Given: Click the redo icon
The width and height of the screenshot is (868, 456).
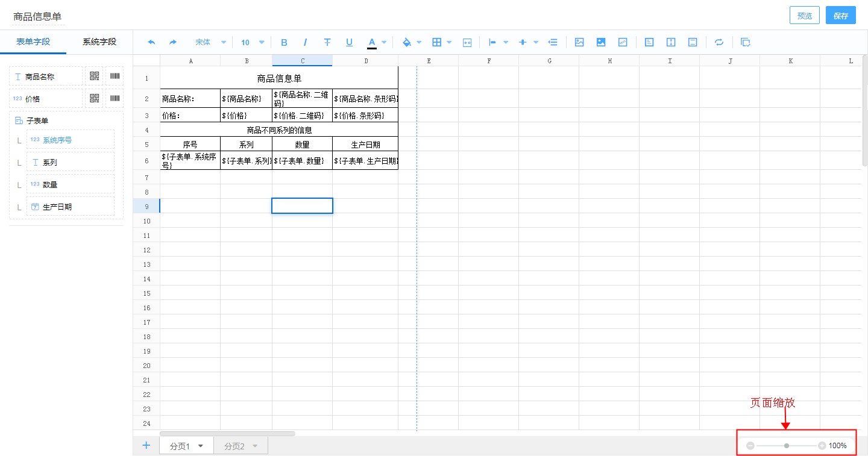Looking at the screenshot, I should pyautogui.click(x=173, y=42).
